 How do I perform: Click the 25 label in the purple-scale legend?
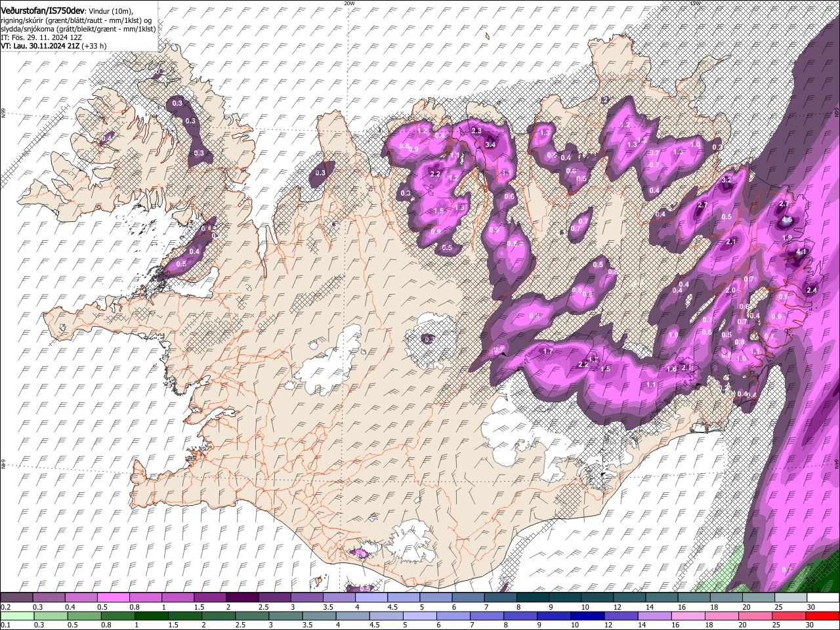(x=779, y=607)
